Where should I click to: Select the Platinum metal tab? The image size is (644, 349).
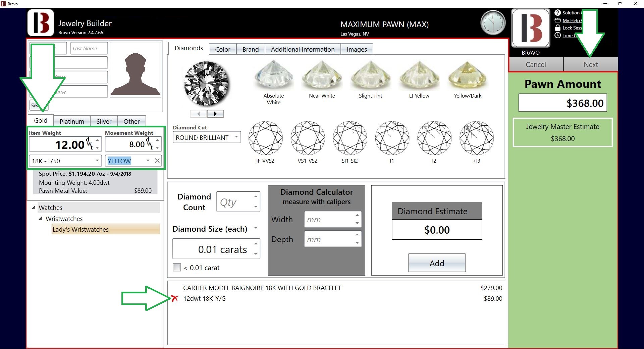[72, 121]
